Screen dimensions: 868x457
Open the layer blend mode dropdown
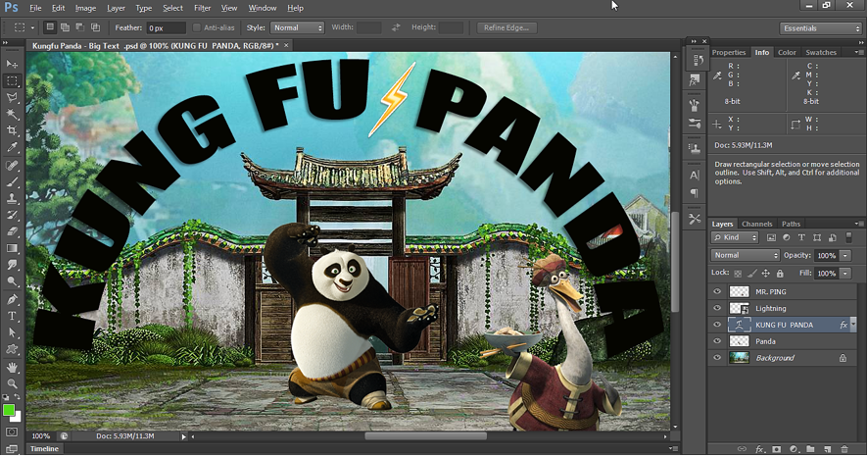[x=746, y=255]
